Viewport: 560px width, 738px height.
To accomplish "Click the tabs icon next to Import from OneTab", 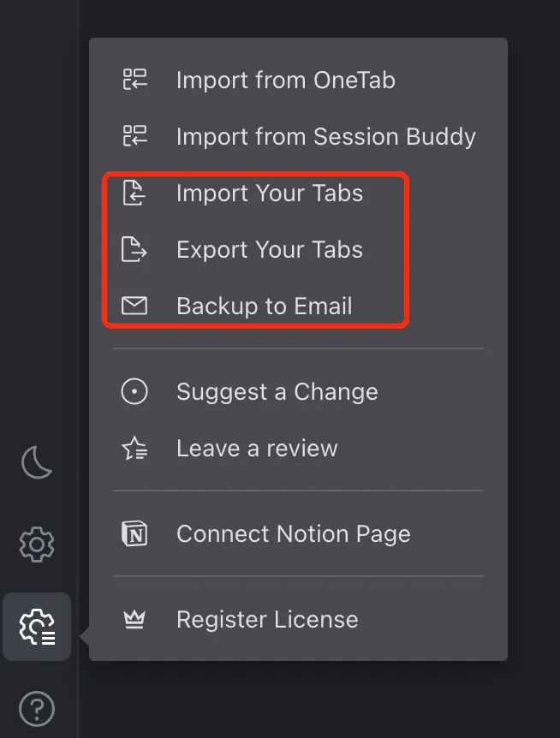I will pos(134,80).
